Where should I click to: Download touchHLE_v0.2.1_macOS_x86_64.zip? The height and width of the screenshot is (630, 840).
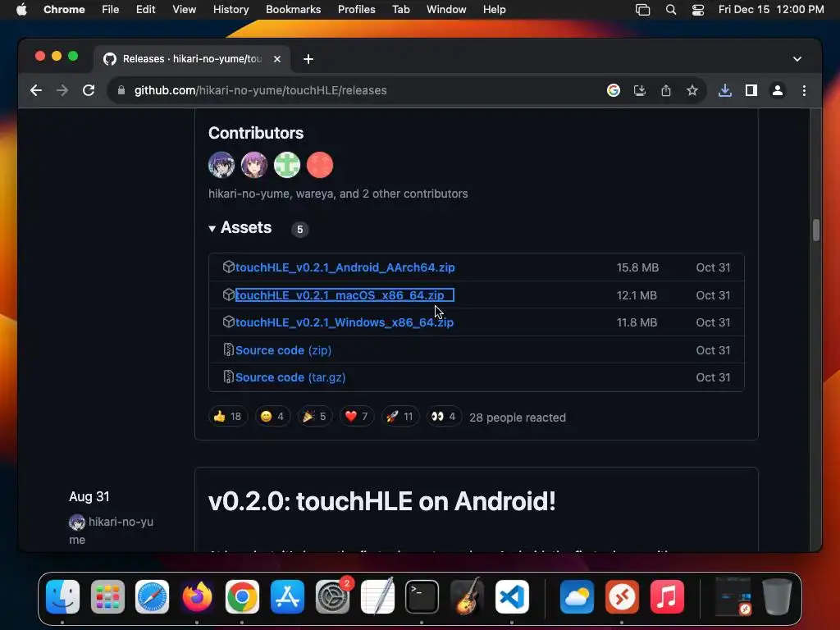tap(345, 295)
